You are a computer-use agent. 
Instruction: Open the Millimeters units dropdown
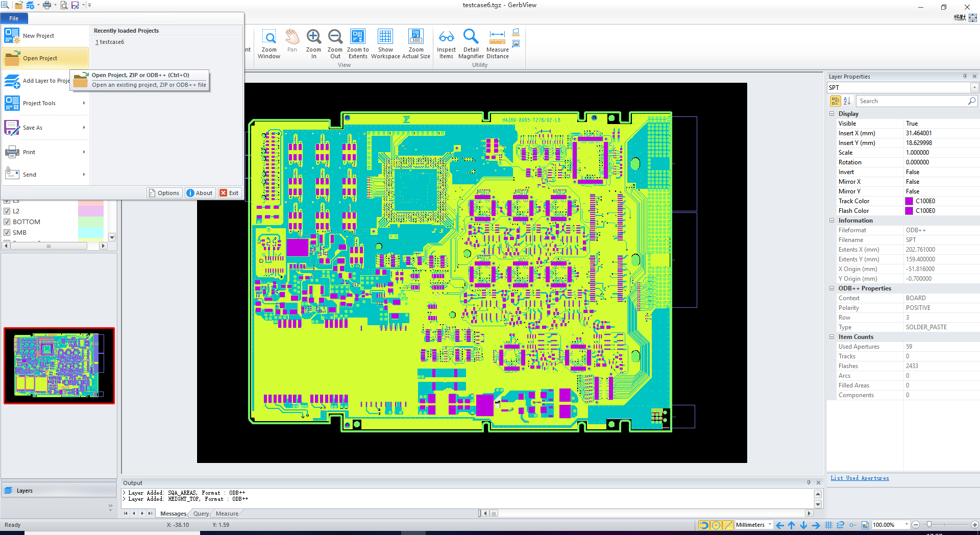click(x=770, y=525)
